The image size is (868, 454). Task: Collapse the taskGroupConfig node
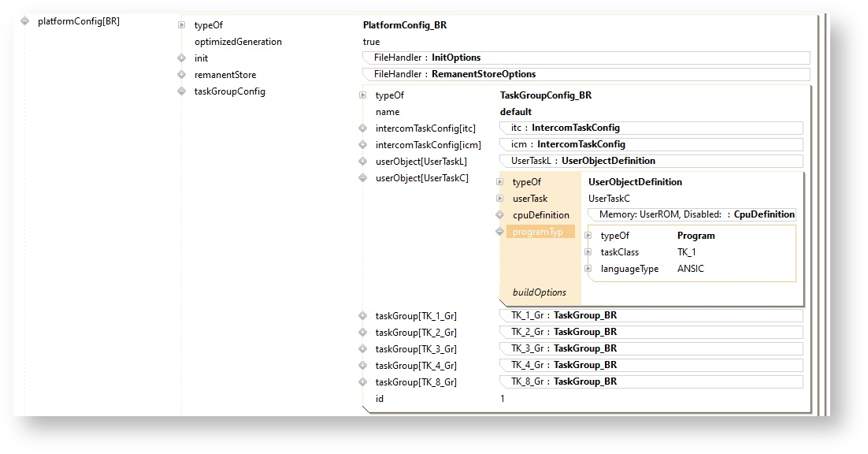(182, 91)
